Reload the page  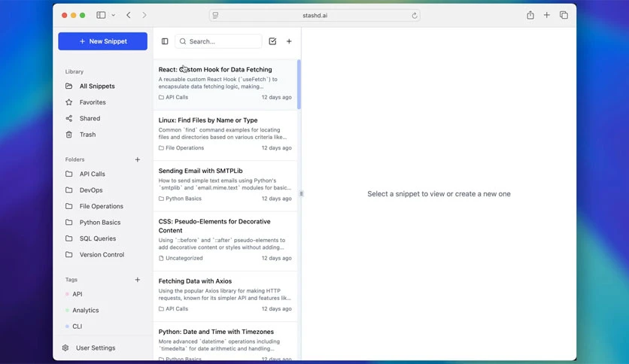click(415, 15)
